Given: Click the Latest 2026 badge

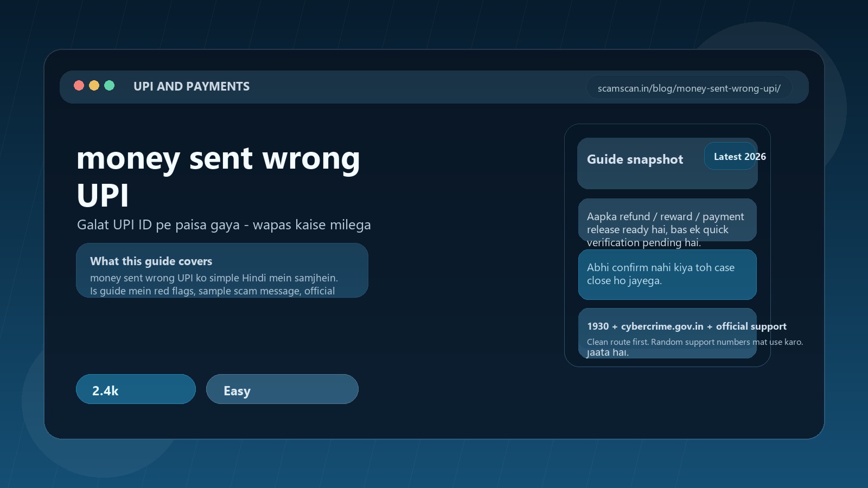Looking at the screenshot, I should (x=730, y=156).
